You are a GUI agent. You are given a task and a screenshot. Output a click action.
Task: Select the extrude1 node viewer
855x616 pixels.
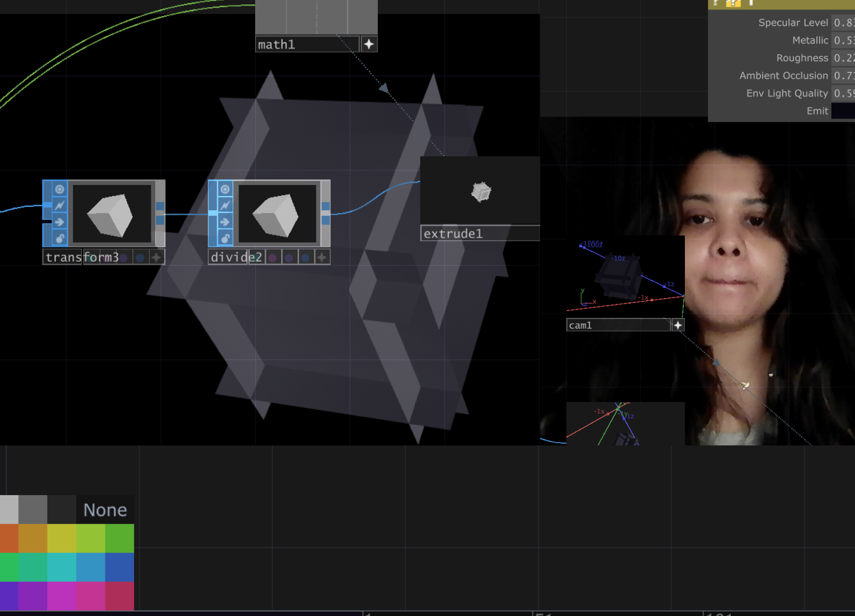(480, 191)
